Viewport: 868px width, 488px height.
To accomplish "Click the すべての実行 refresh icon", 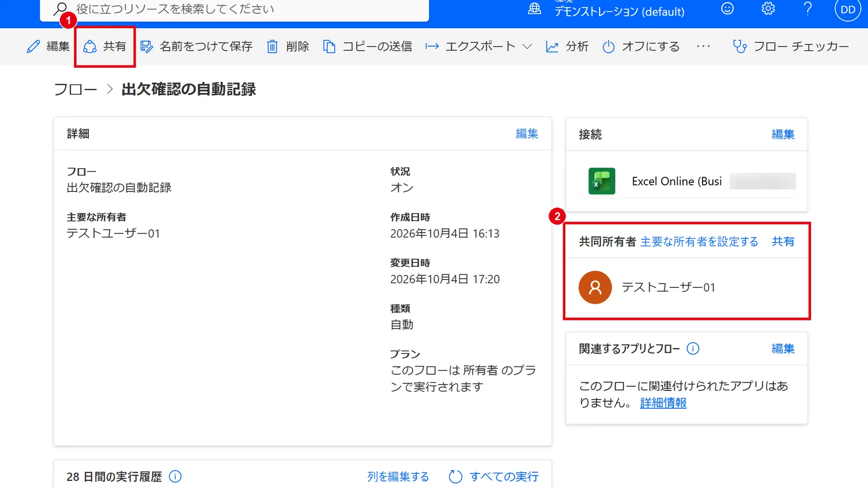I will 455,477.
